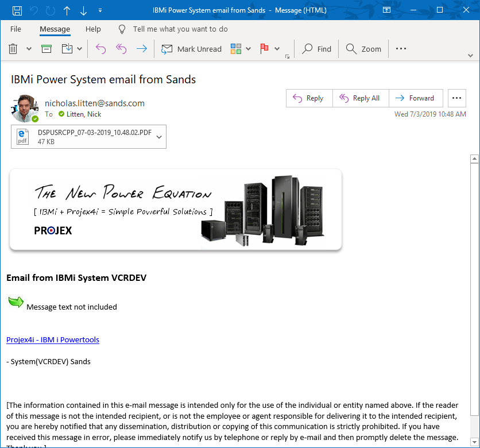The height and width of the screenshot is (448, 480).
Task: Click sender nicholas.litten@sands.com
Action: point(95,103)
